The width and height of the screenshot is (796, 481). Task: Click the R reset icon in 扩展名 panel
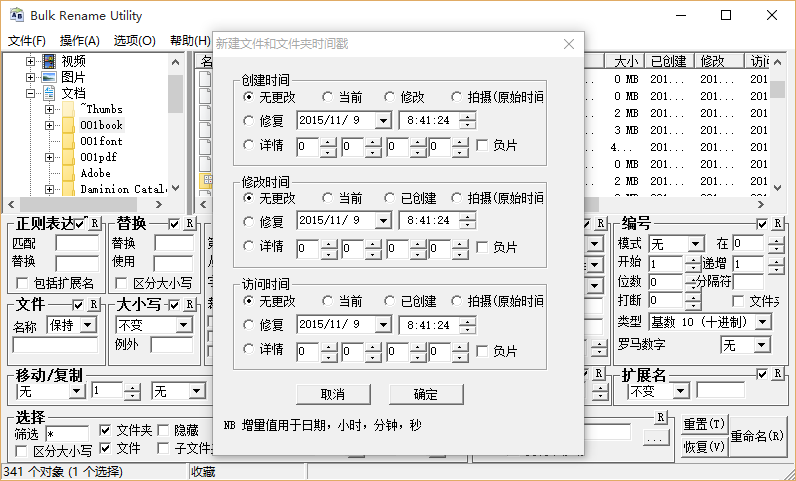click(x=777, y=374)
